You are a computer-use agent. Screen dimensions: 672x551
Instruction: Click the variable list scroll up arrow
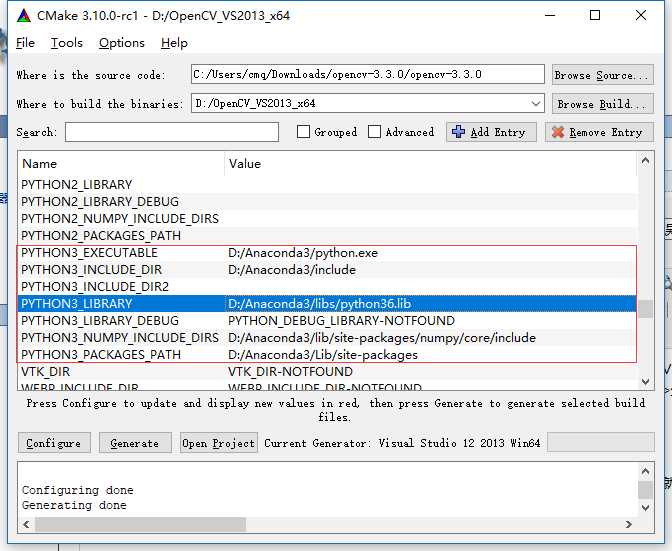click(645, 161)
